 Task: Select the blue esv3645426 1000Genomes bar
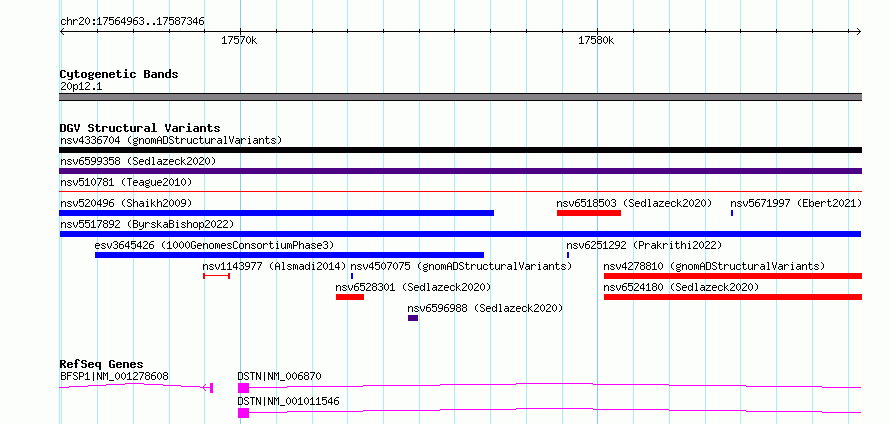coord(289,255)
